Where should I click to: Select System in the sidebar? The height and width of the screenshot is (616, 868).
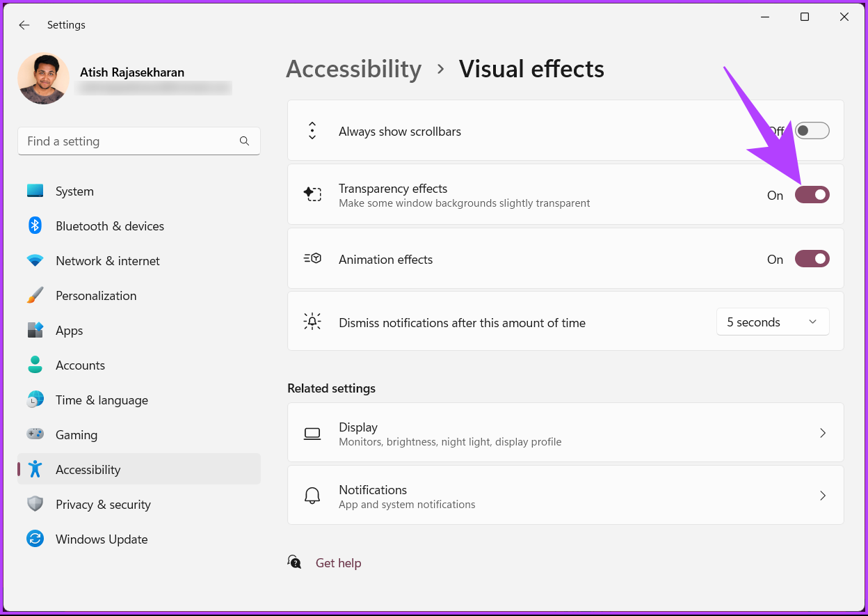[x=74, y=191]
